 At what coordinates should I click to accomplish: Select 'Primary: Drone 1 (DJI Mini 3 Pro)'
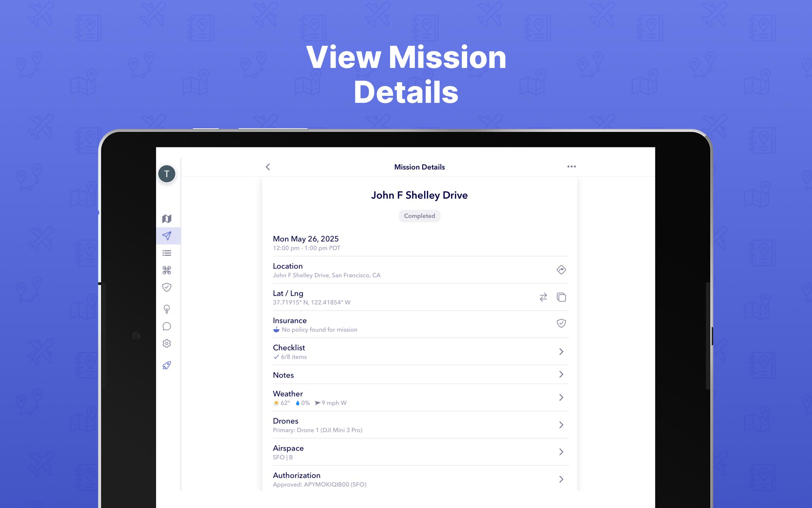click(318, 430)
